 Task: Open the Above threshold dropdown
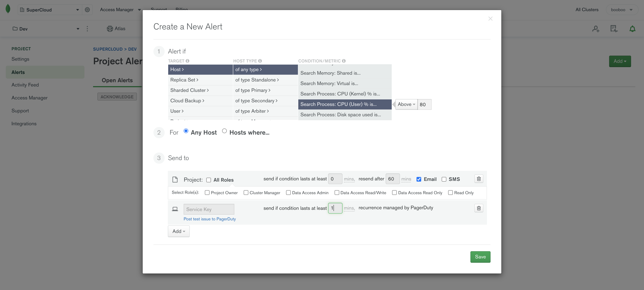point(406,104)
